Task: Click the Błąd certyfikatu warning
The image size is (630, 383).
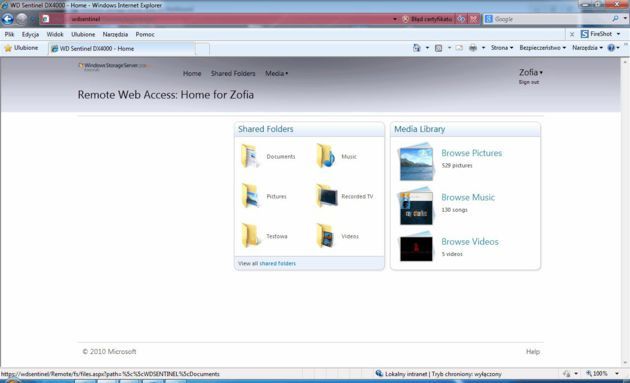Action: (x=427, y=19)
